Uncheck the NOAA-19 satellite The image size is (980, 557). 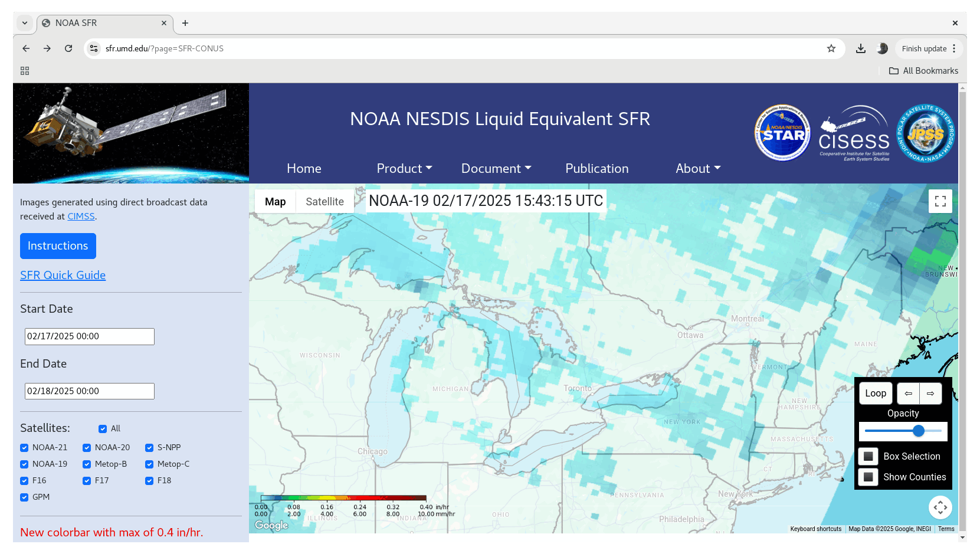click(24, 464)
